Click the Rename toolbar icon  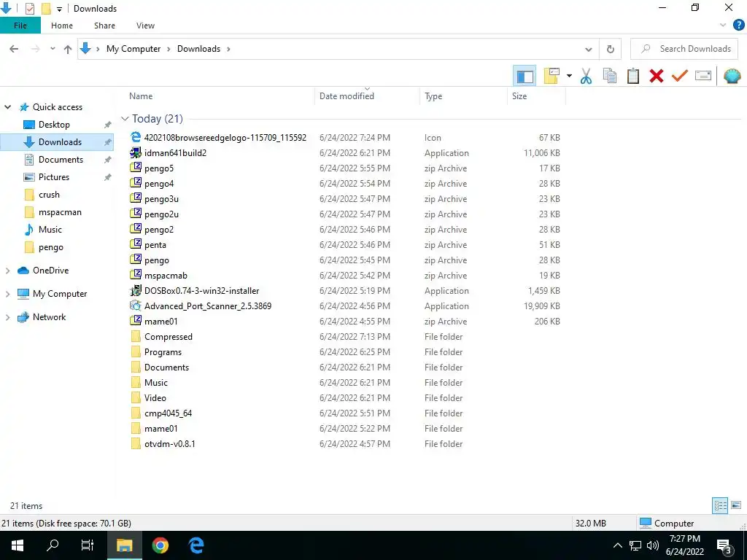(703, 76)
